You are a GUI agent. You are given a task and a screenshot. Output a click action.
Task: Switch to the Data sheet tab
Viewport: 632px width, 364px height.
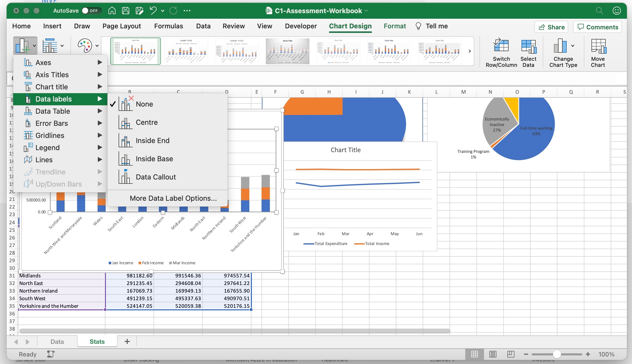click(57, 341)
